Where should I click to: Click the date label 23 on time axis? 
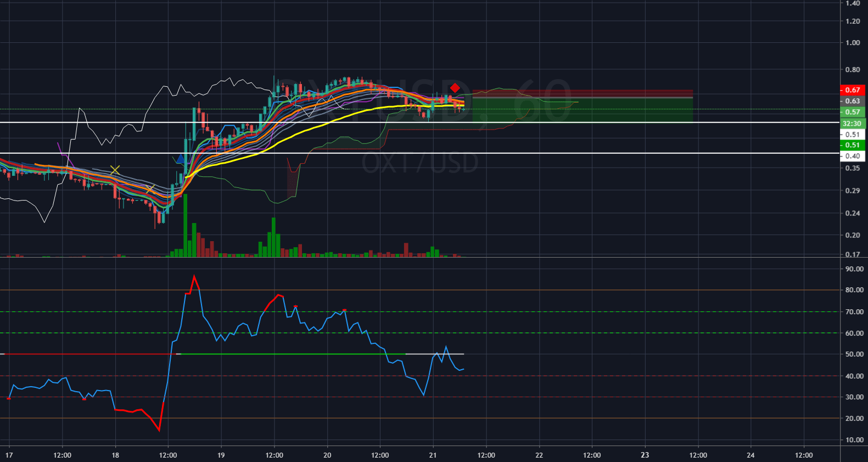tap(645, 455)
